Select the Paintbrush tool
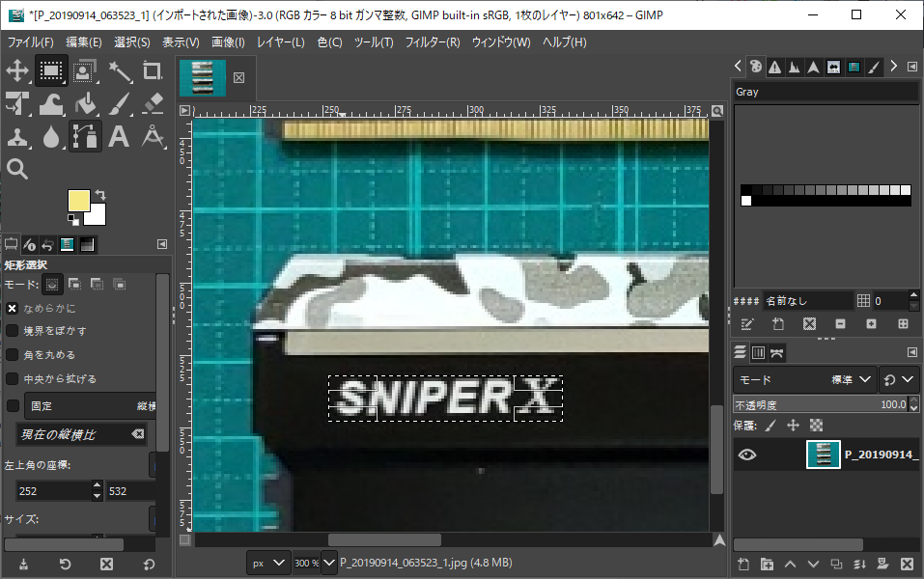The image size is (924, 579). 119,103
